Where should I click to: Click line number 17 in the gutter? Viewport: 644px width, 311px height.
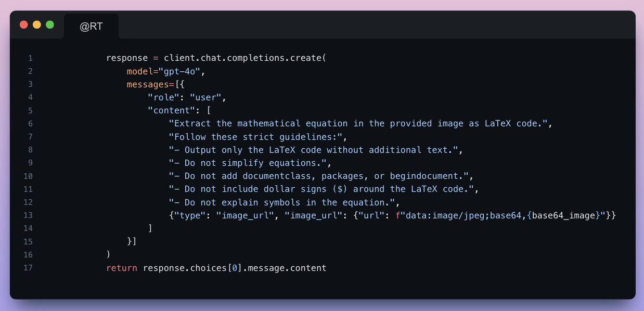point(28,268)
